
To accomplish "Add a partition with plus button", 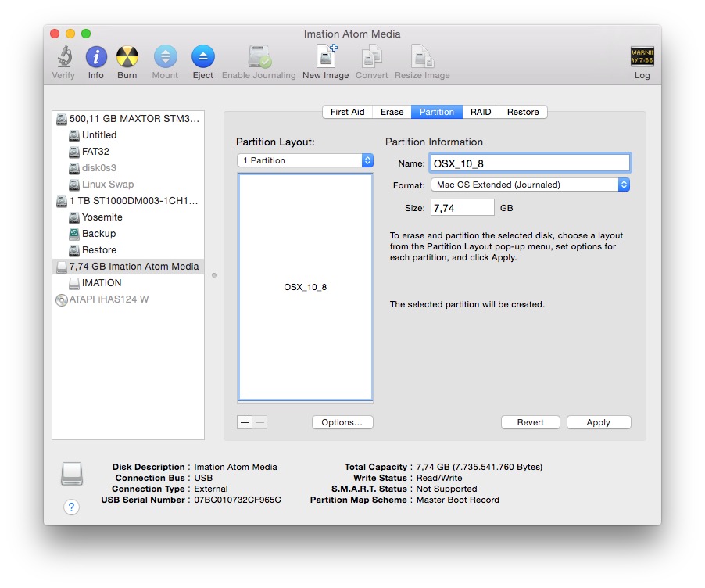I will pyautogui.click(x=245, y=422).
